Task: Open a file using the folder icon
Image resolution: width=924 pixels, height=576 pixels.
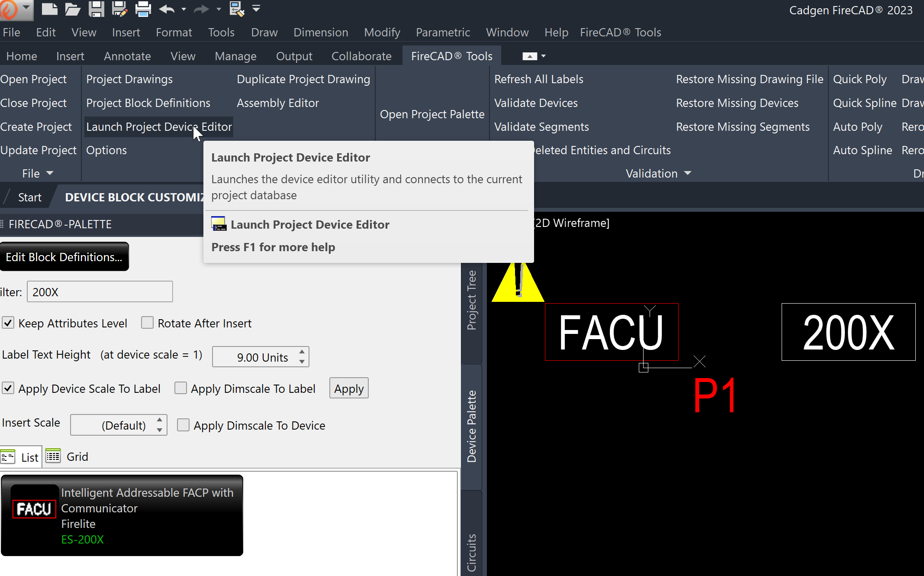Action: pyautogui.click(x=73, y=9)
